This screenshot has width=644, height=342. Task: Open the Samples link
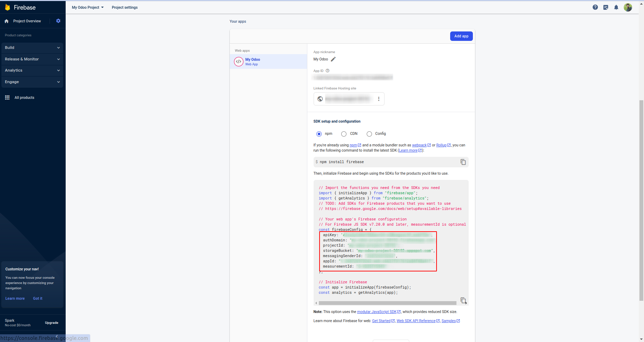click(451, 321)
